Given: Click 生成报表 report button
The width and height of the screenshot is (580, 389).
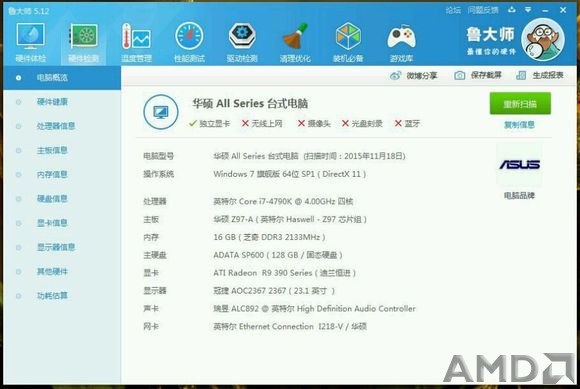Looking at the screenshot, I should click(x=539, y=75).
